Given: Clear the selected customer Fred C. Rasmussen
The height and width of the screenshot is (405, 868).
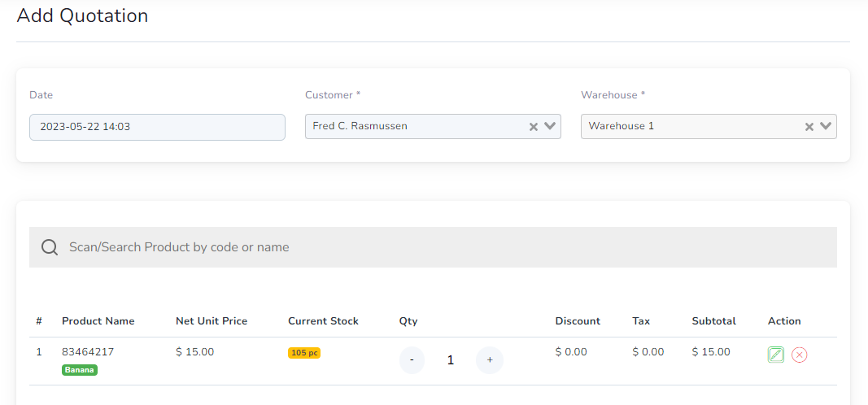Looking at the screenshot, I should 534,127.
